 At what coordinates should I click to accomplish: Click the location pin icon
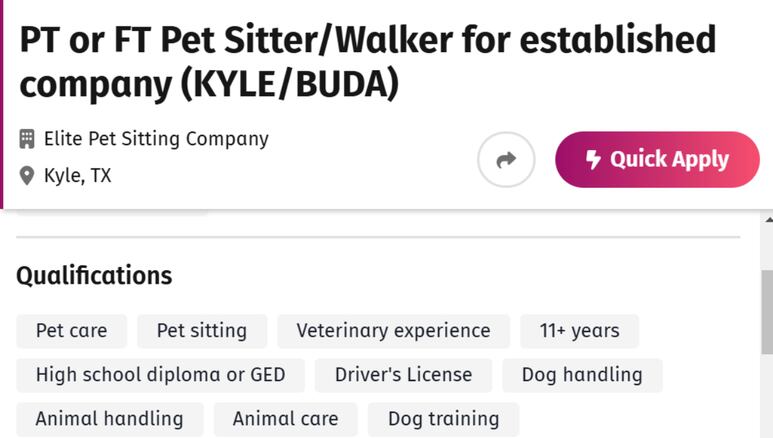[x=27, y=176]
